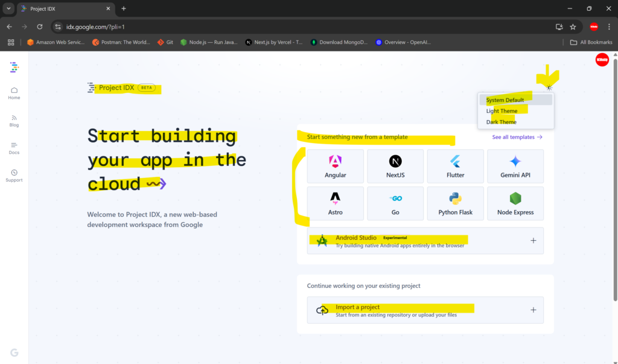Choose the Angular template

pyautogui.click(x=336, y=166)
